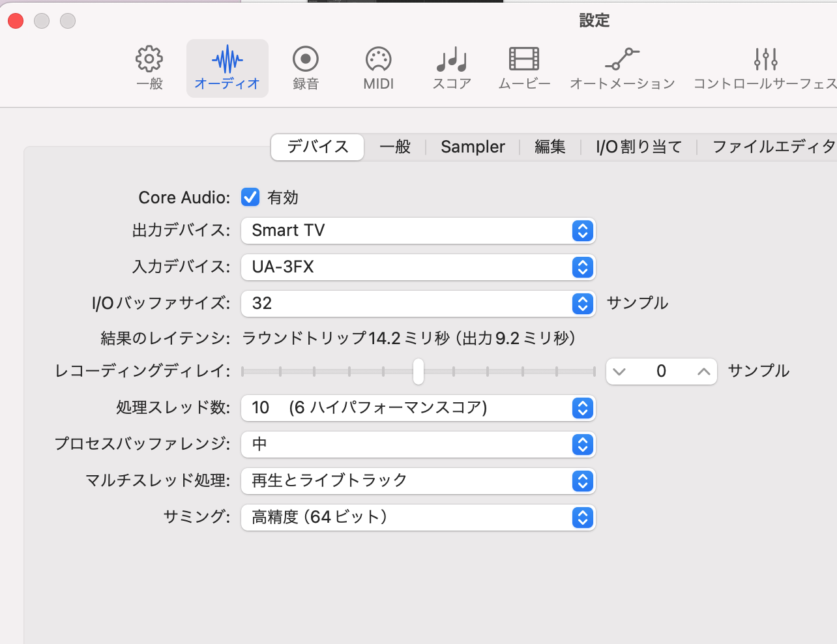Switch to the 編集 tab
This screenshot has width=837, height=644.
[x=550, y=147]
